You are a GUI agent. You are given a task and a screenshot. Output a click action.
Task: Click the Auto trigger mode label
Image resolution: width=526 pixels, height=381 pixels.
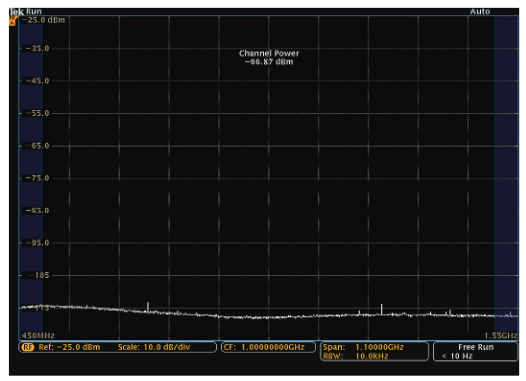480,11
